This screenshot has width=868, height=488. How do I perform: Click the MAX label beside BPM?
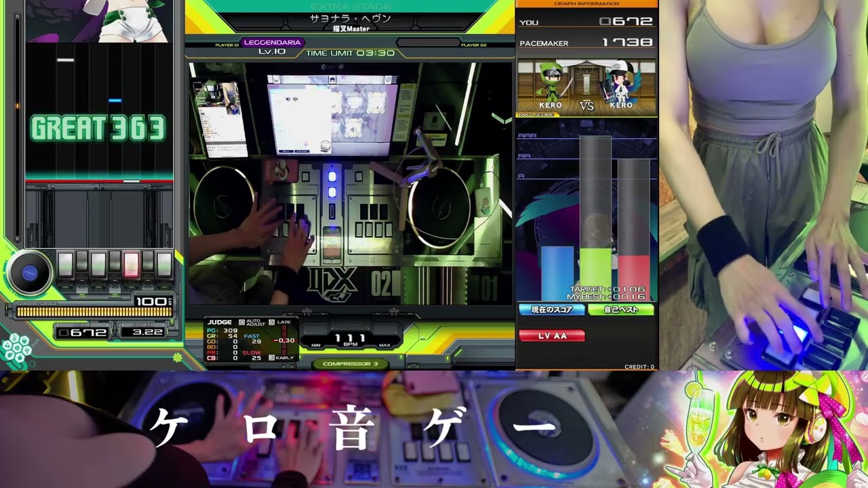(x=384, y=345)
